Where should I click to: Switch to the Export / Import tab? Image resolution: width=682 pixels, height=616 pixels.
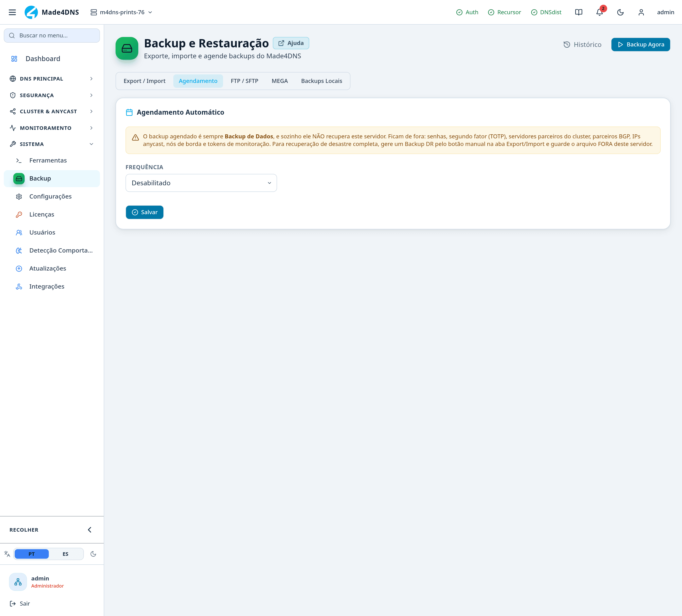pos(144,81)
